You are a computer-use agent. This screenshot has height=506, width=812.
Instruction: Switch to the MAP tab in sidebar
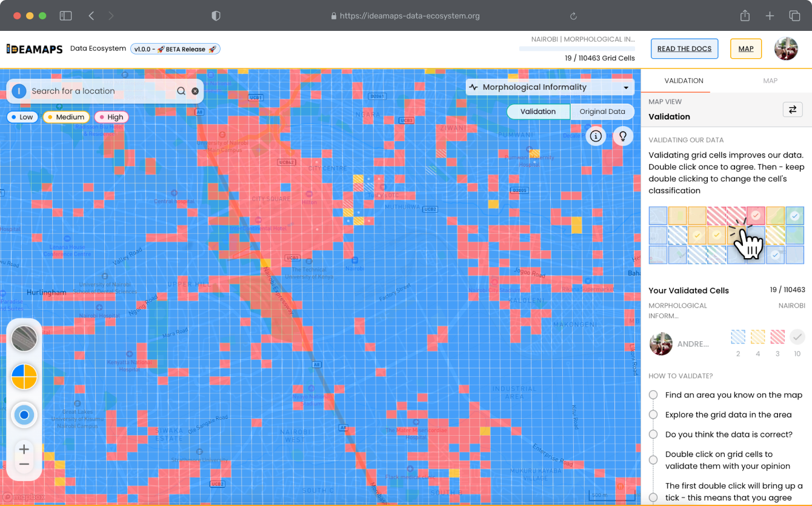pos(770,81)
